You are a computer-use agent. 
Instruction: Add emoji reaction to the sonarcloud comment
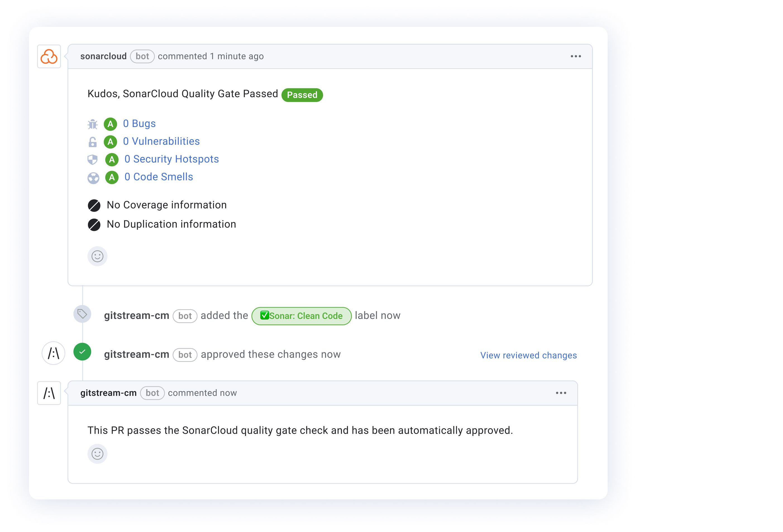coord(97,256)
